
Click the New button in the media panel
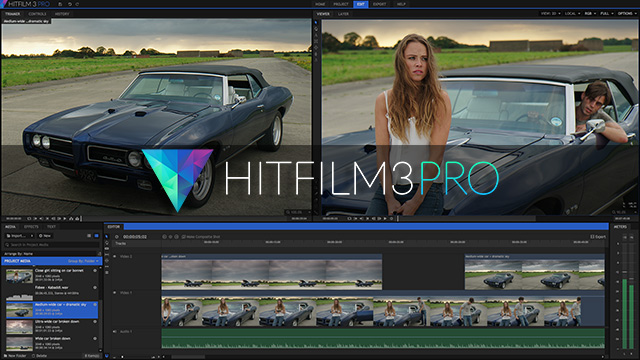pyautogui.click(x=45, y=236)
